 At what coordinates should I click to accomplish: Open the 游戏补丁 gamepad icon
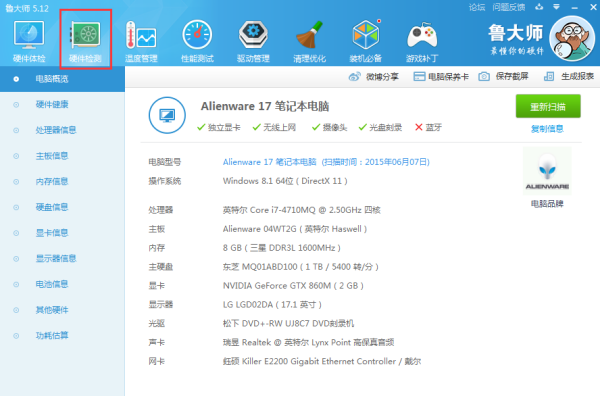(x=422, y=35)
